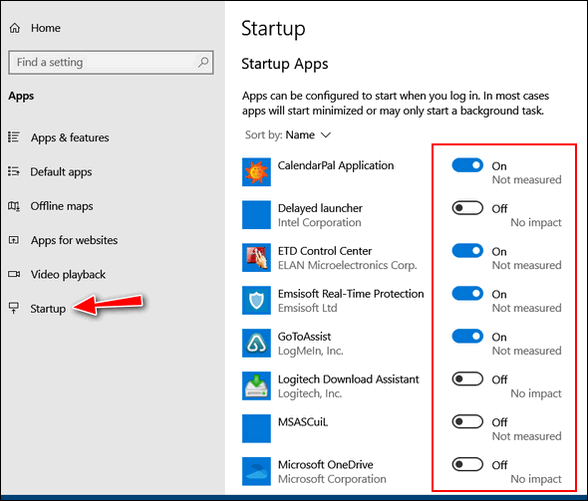Turn on Logitech Download Assistant toggle

[x=467, y=379]
